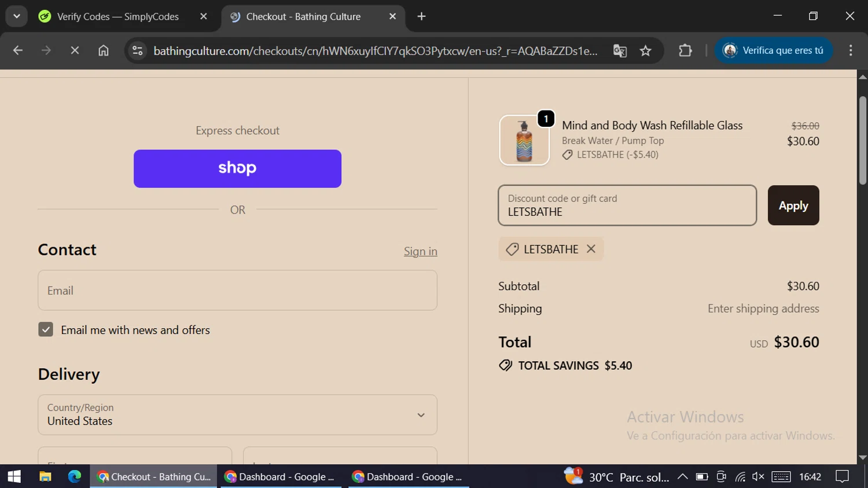Translate this page icon
The image size is (868, 488).
620,51
